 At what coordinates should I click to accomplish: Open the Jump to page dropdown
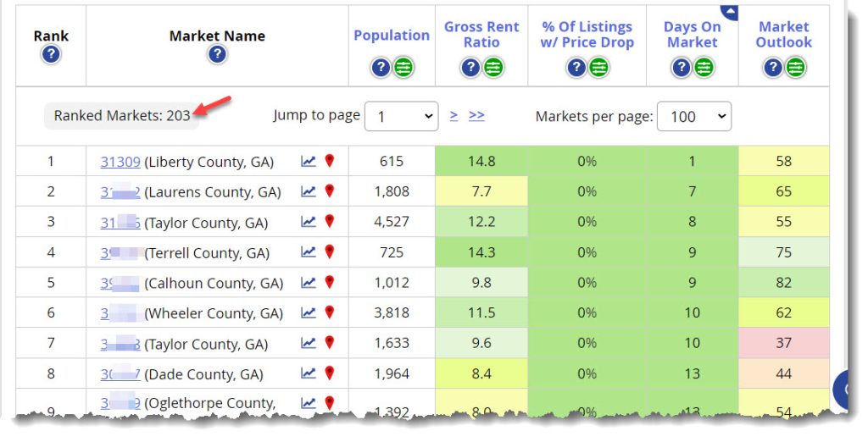[401, 116]
